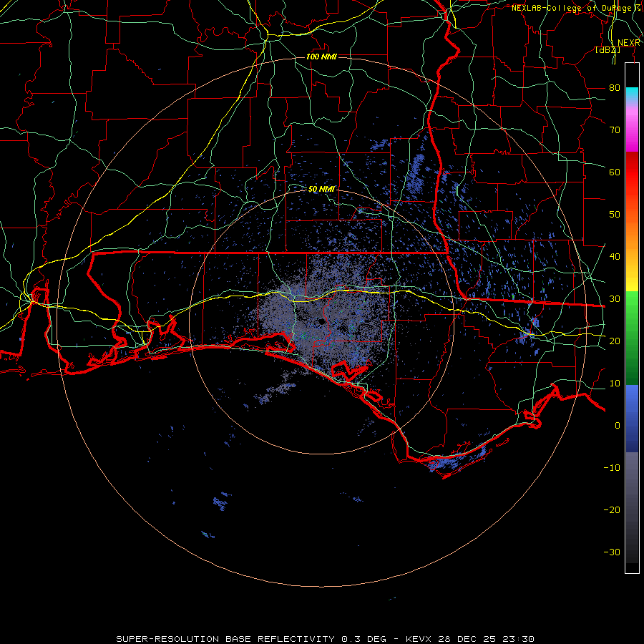The height and width of the screenshot is (644, 644).
Task: Select the -30 dBZ scale label
Action: click(x=612, y=552)
